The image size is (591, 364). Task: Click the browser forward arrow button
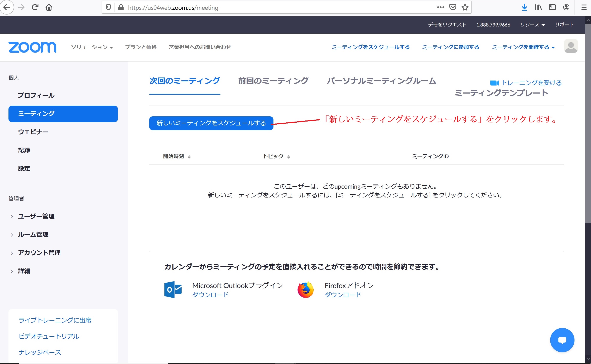click(x=21, y=7)
